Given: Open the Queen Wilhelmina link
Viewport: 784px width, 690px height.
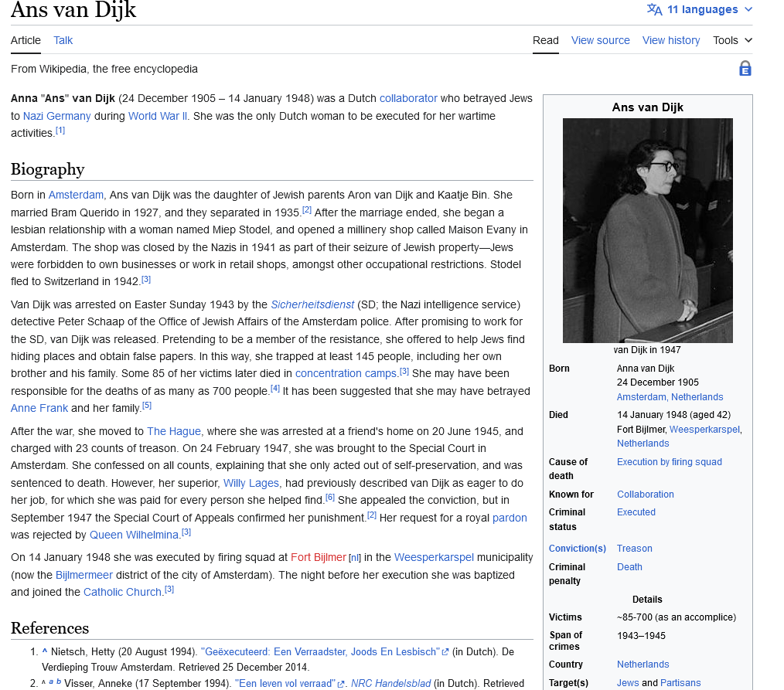Looking at the screenshot, I should (x=134, y=535).
